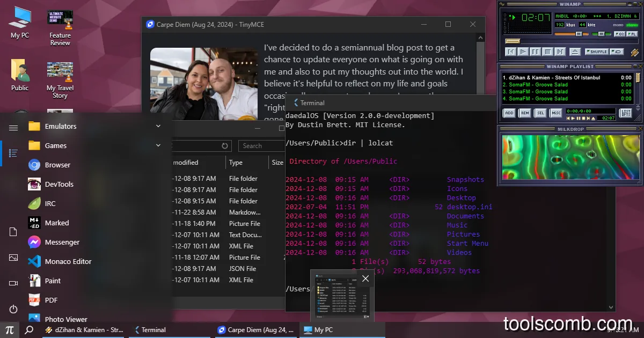Click Winamp previous track button
The height and width of the screenshot is (338, 644).
[511, 52]
